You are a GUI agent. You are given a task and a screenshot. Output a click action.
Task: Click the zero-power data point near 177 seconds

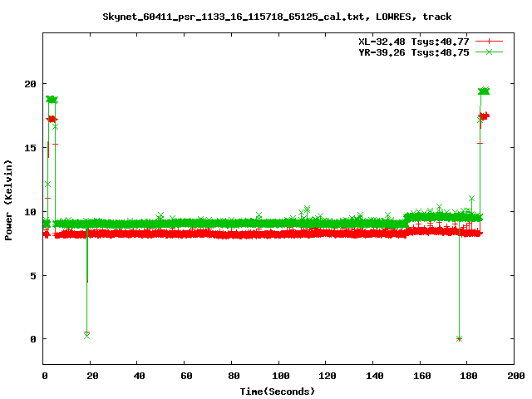click(460, 338)
